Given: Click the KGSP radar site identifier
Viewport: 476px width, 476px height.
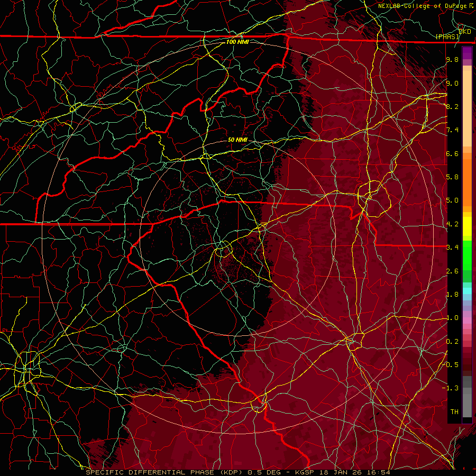Looking at the screenshot, I should coord(306,472).
